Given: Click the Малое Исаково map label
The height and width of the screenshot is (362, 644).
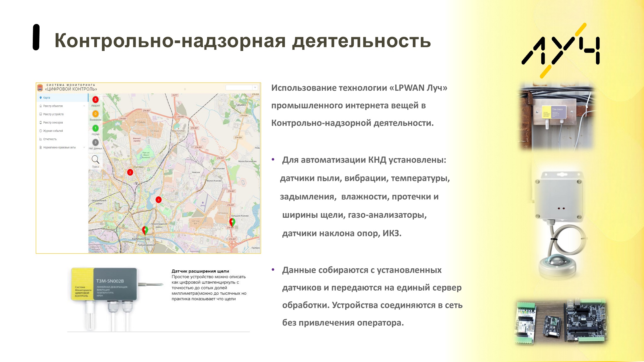Looking at the screenshot, I should pos(214,181).
